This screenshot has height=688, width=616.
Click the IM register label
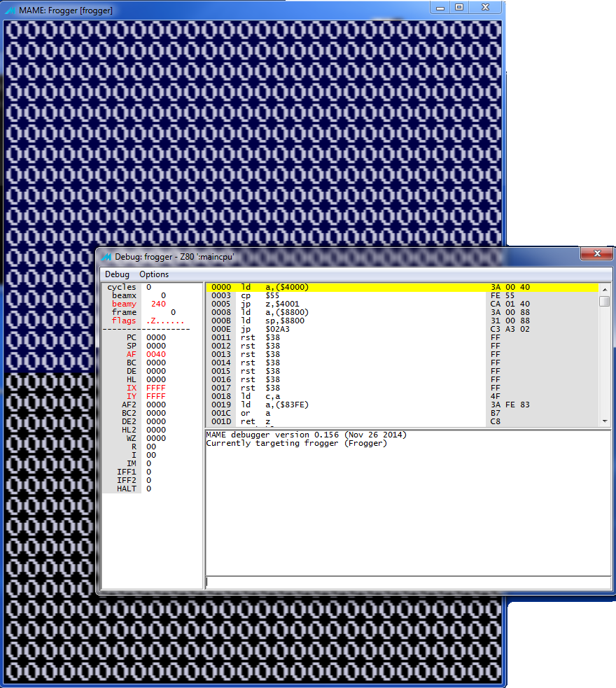tap(132, 463)
